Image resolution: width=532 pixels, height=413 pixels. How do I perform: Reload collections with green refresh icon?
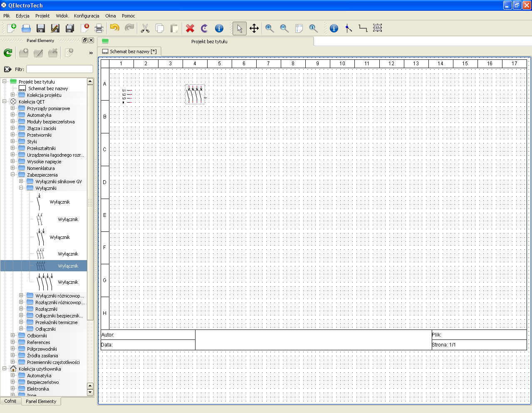click(8, 53)
